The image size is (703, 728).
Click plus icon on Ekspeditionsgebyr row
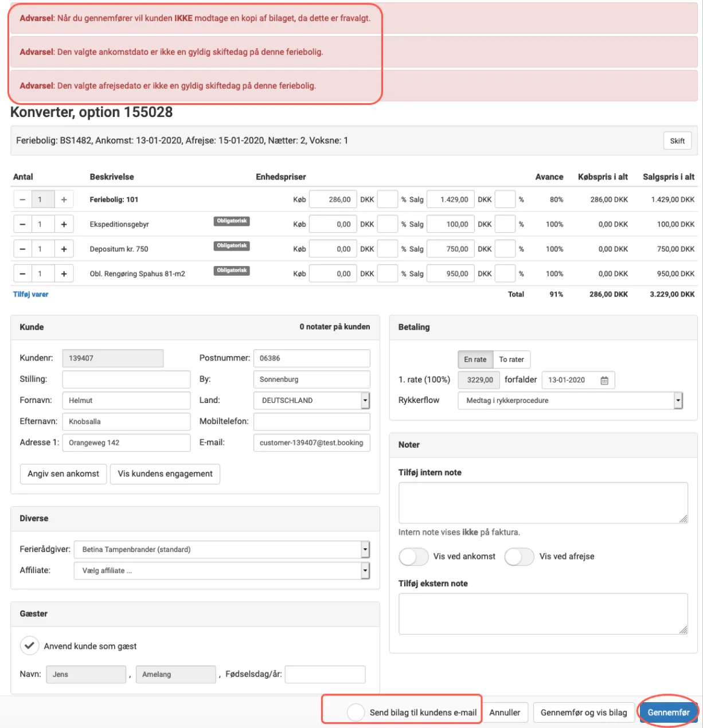(x=64, y=224)
